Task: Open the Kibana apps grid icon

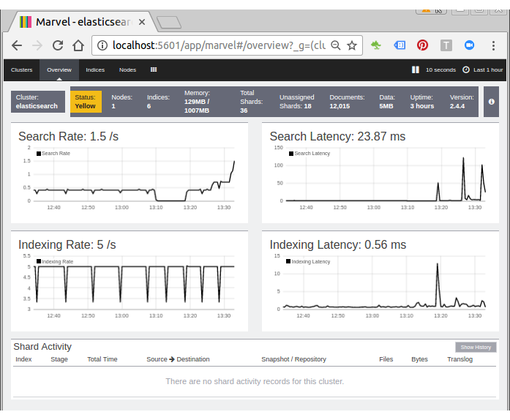Action: click(x=154, y=70)
